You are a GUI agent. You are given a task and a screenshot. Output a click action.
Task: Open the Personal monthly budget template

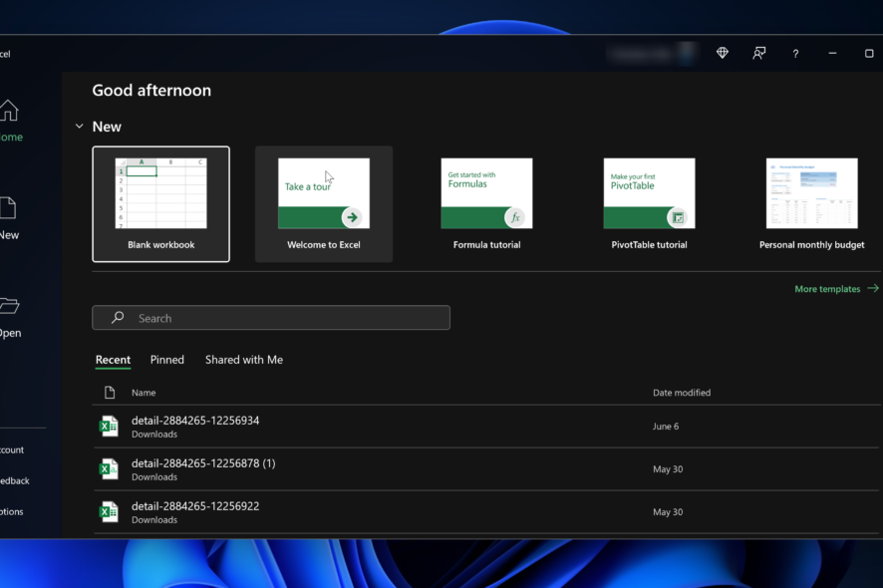[x=811, y=204]
